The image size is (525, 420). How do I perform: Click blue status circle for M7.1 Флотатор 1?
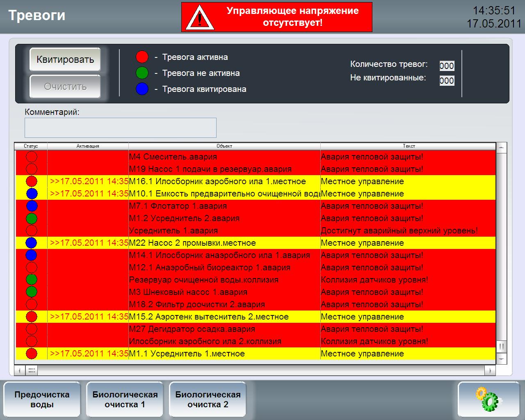[x=32, y=206]
